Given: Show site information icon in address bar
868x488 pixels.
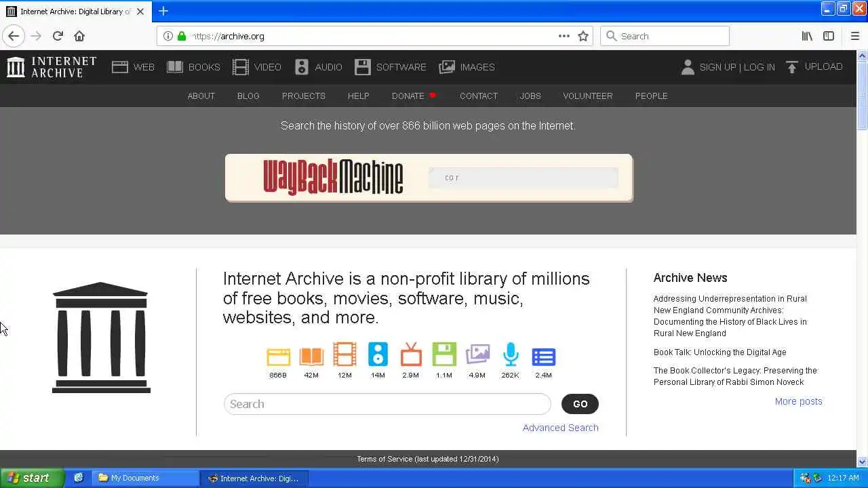Looking at the screenshot, I should tap(167, 36).
